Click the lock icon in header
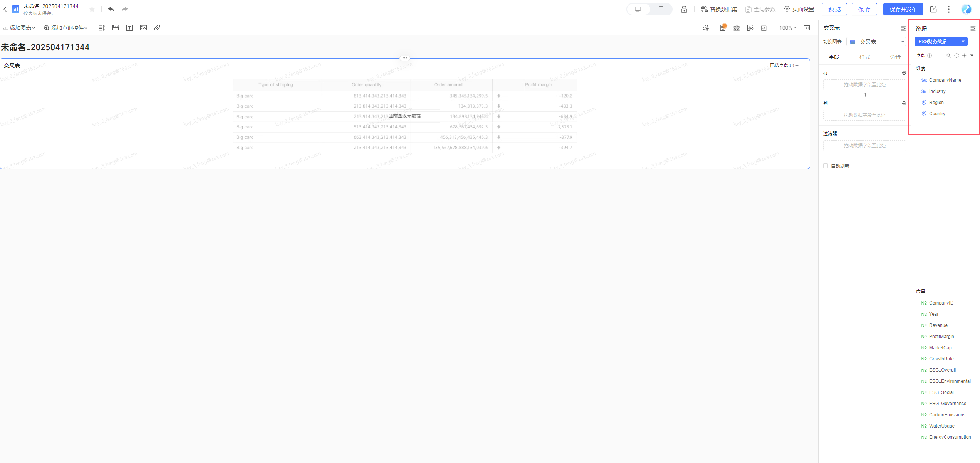 tap(684, 9)
